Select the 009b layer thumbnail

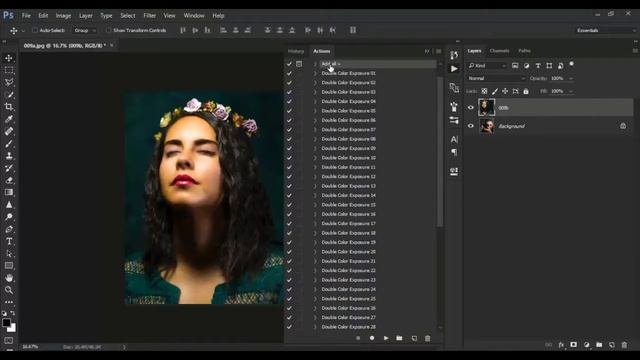[x=486, y=107]
